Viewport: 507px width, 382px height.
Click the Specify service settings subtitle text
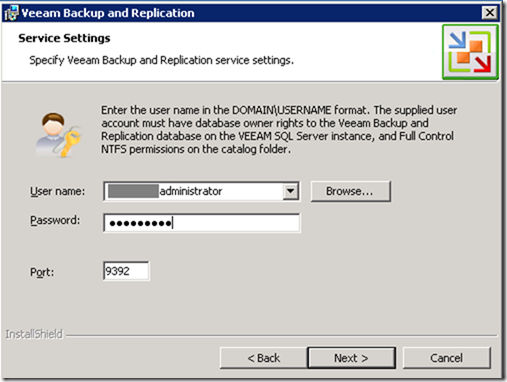pos(161,60)
